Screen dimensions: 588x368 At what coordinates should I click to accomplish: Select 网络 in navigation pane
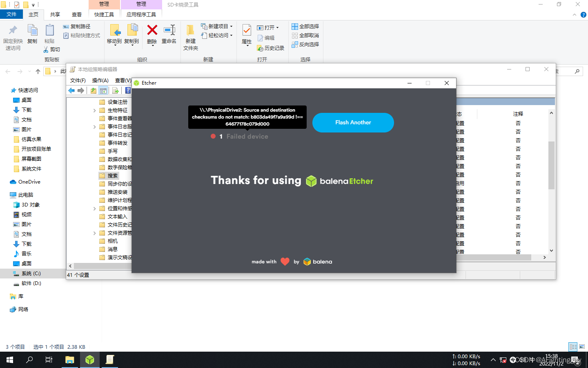click(x=19, y=310)
